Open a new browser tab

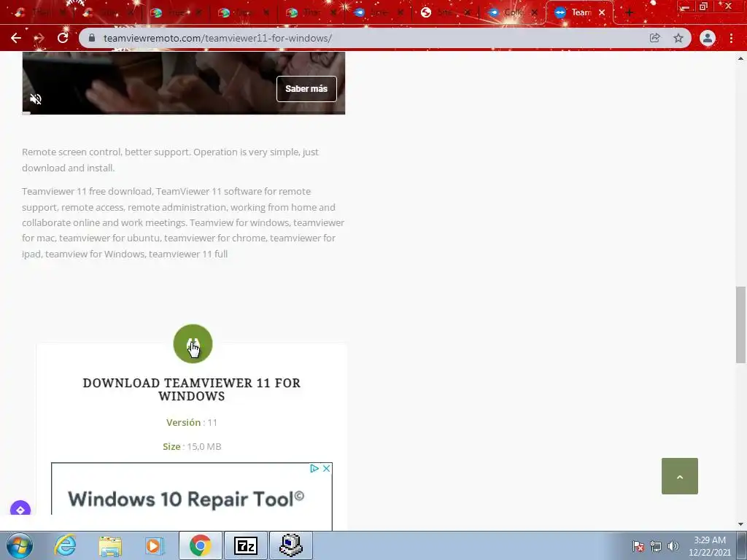tap(630, 13)
